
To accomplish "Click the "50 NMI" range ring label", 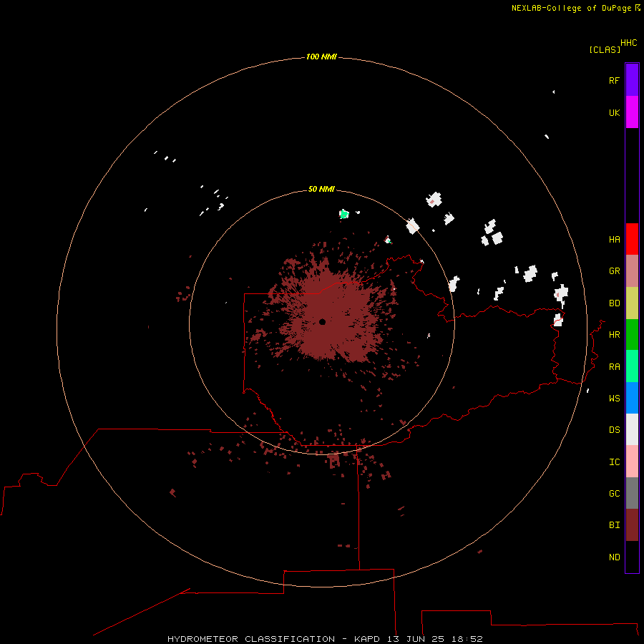I will tap(321, 189).
